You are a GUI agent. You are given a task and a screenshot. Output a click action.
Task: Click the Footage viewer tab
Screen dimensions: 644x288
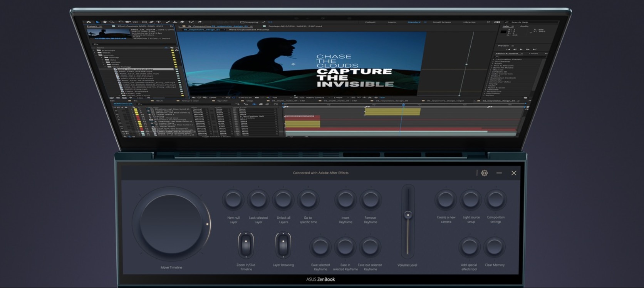pyautogui.click(x=295, y=26)
